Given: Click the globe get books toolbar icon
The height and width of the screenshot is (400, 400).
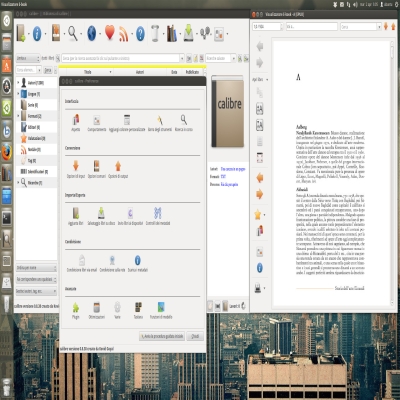Looking at the screenshot, I should pyautogui.click(x=92, y=33).
